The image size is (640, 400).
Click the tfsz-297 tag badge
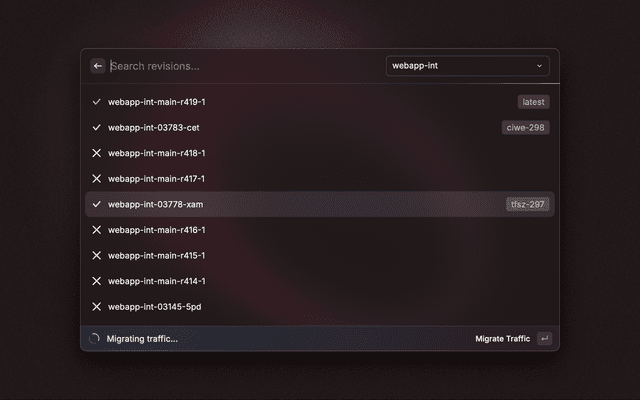(x=527, y=204)
